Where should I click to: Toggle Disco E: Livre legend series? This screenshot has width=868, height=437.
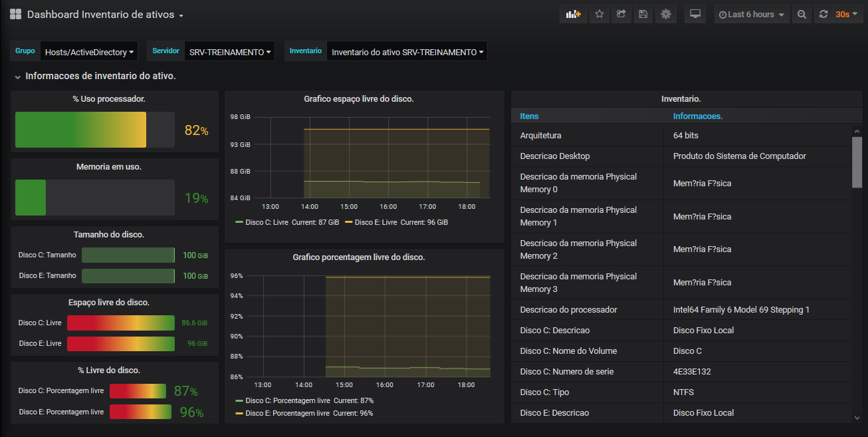pos(376,222)
